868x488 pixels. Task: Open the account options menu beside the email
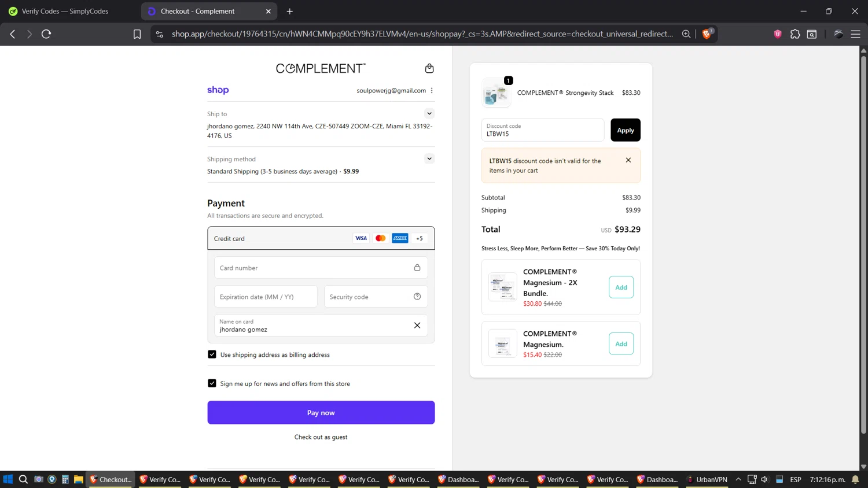tap(432, 90)
